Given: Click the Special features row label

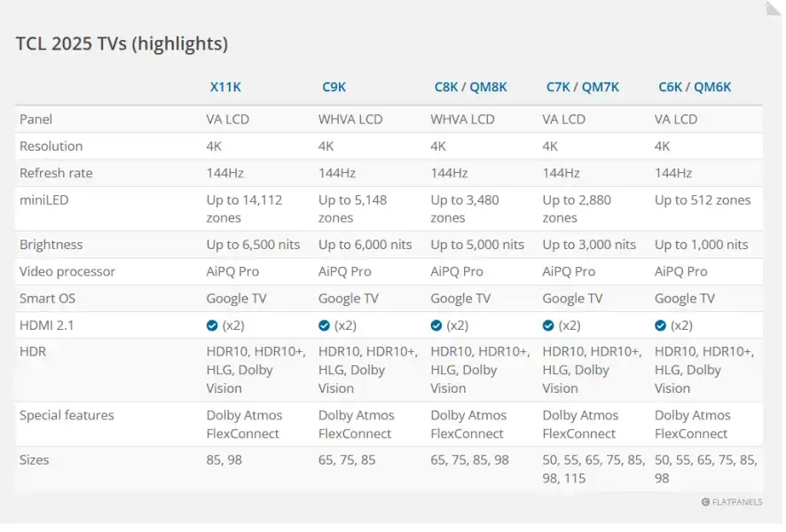Looking at the screenshot, I should tap(67, 415).
